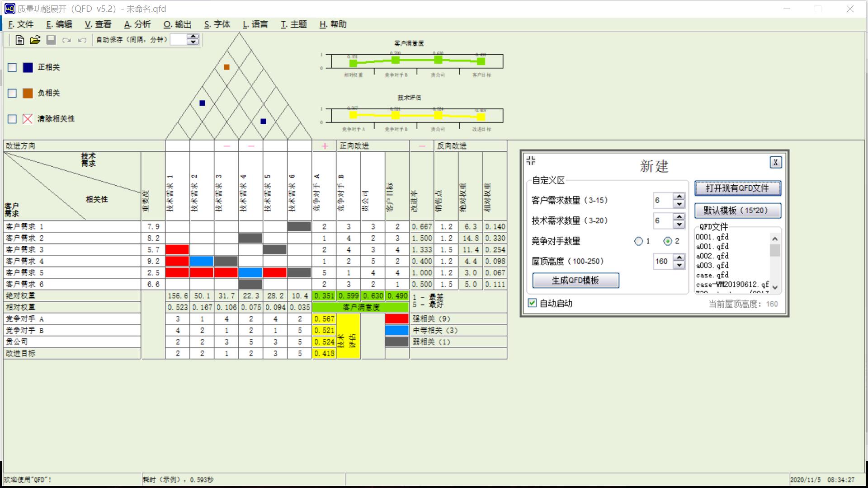Screen dimensions: 868x488
Task: Uncheck the 自动启动 checkbox
Action: (532, 303)
